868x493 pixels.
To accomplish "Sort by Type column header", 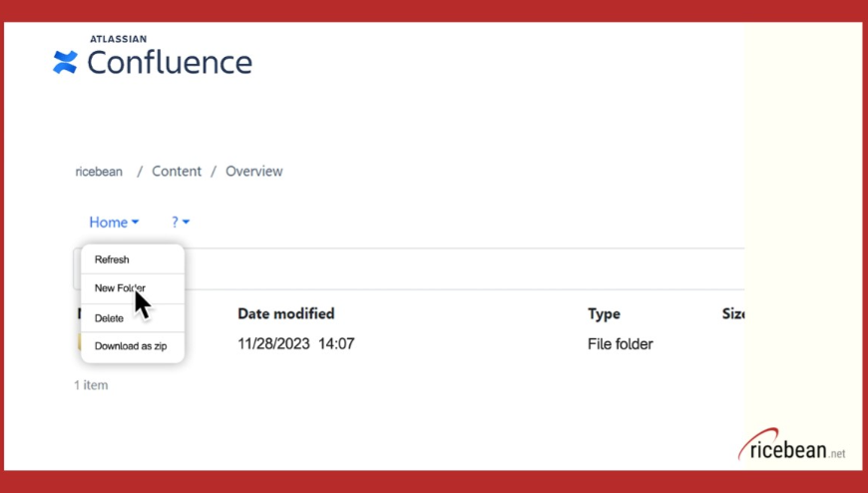I will pyautogui.click(x=604, y=314).
